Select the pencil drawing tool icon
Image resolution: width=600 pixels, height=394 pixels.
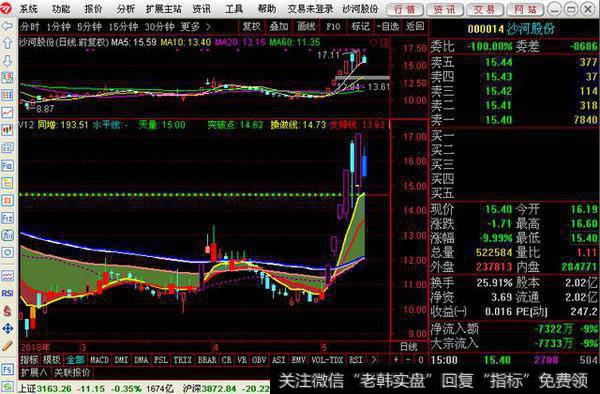(7, 345)
